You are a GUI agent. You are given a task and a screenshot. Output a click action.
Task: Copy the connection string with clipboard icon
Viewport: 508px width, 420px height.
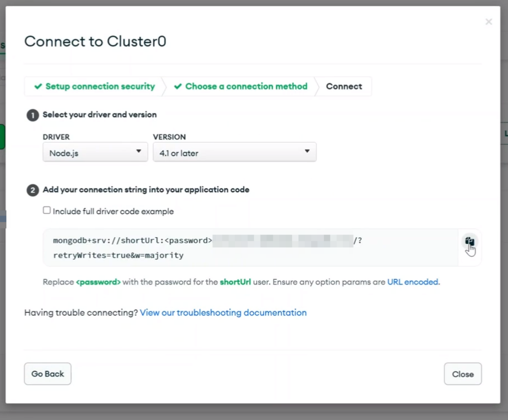coord(469,242)
